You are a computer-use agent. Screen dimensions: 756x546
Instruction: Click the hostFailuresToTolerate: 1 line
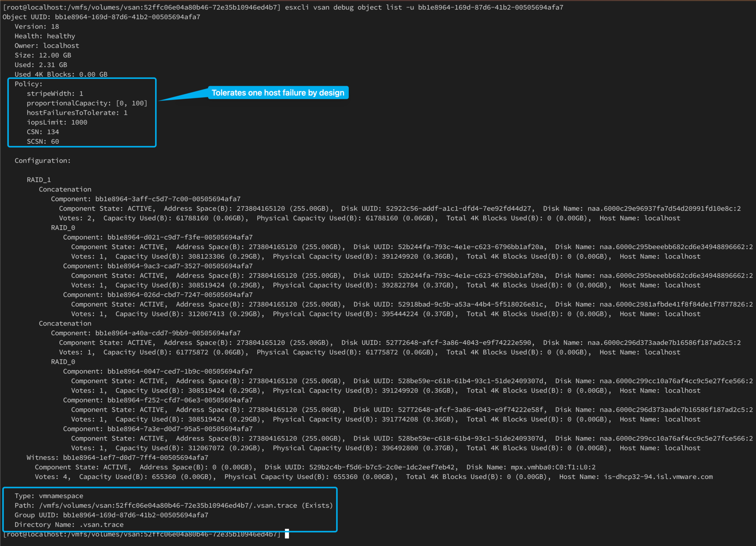pyautogui.click(x=77, y=113)
